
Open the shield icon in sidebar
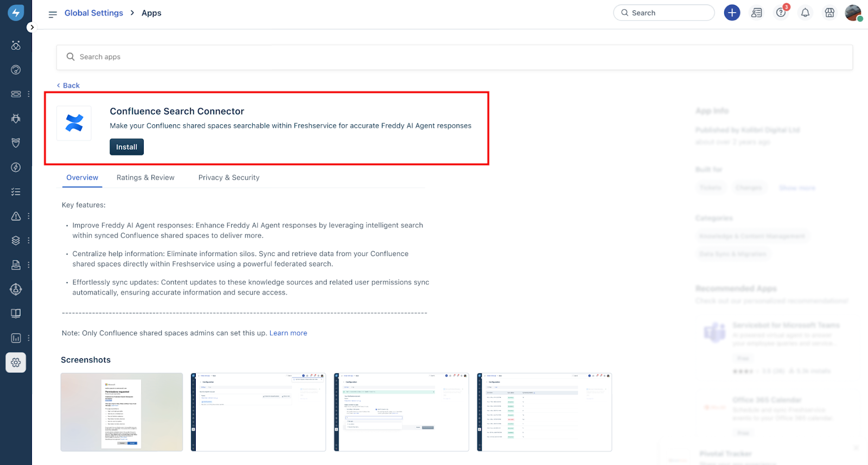pyautogui.click(x=16, y=143)
